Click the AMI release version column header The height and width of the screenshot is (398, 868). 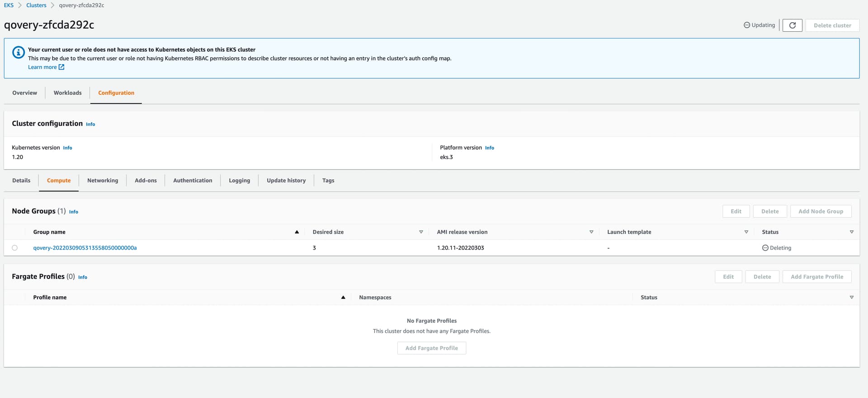point(462,232)
